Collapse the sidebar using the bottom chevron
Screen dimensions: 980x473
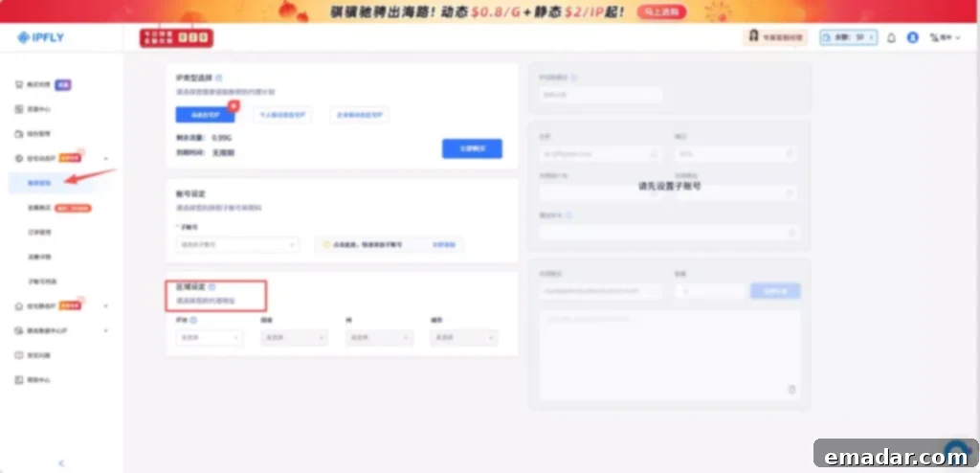tap(61, 463)
